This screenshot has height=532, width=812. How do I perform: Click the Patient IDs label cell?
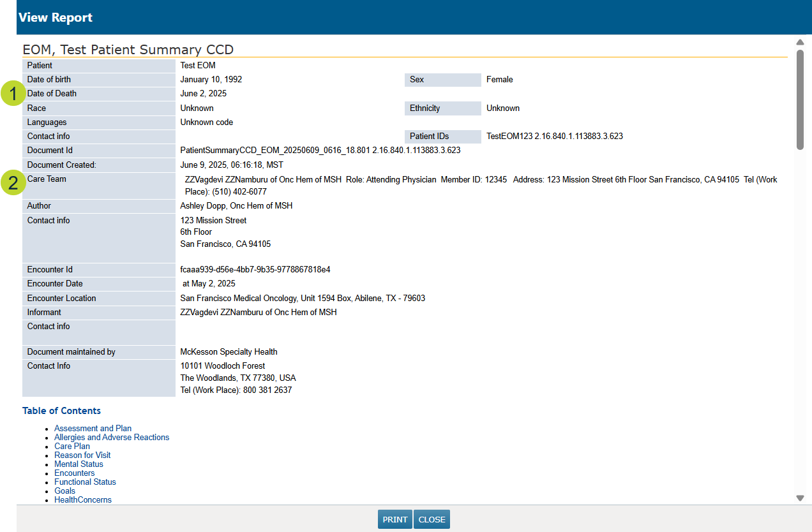point(442,137)
